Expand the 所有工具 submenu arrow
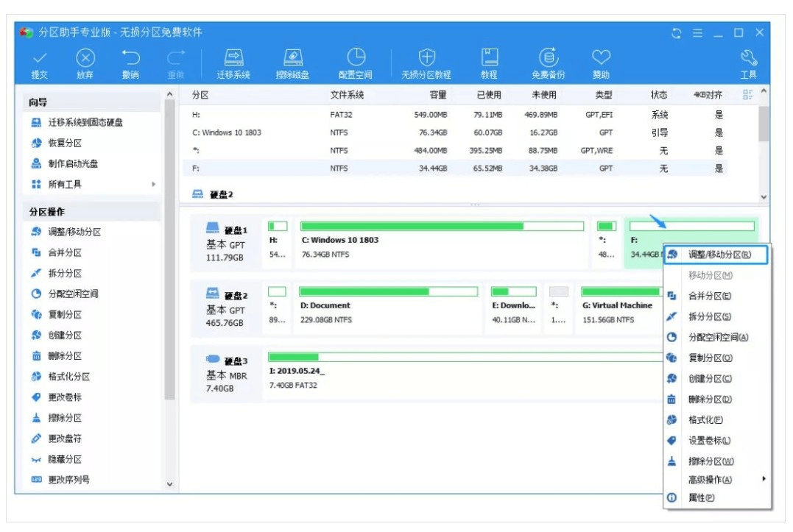Screen dimensions: 793x532 tap(154, 185)
